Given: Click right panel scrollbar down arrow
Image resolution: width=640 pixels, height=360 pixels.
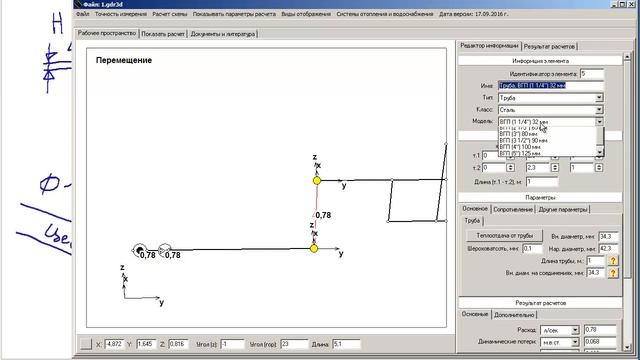Looking at the screenshot, I should point(627,347).
